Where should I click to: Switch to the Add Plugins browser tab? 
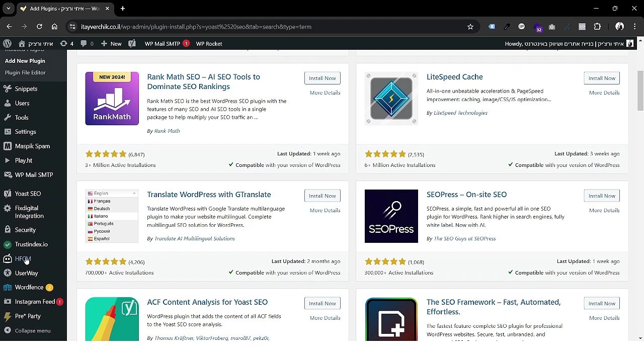pyautogui.click(x=64, y=9)
